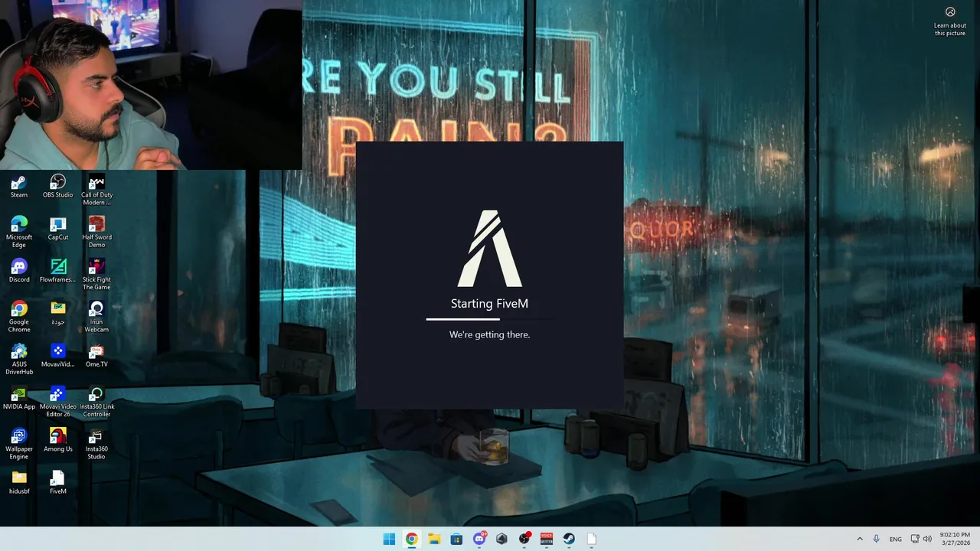The height and width of the screenshot is (551, 980).
Task: Open the clock and date flyout
Action: click(x=954, y=539)
